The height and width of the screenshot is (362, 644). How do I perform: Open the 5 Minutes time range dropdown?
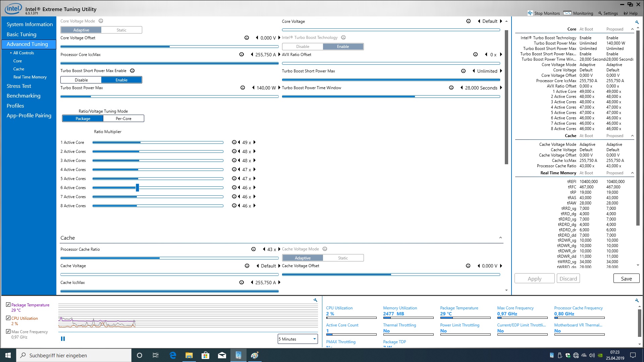tap(298, 339)
